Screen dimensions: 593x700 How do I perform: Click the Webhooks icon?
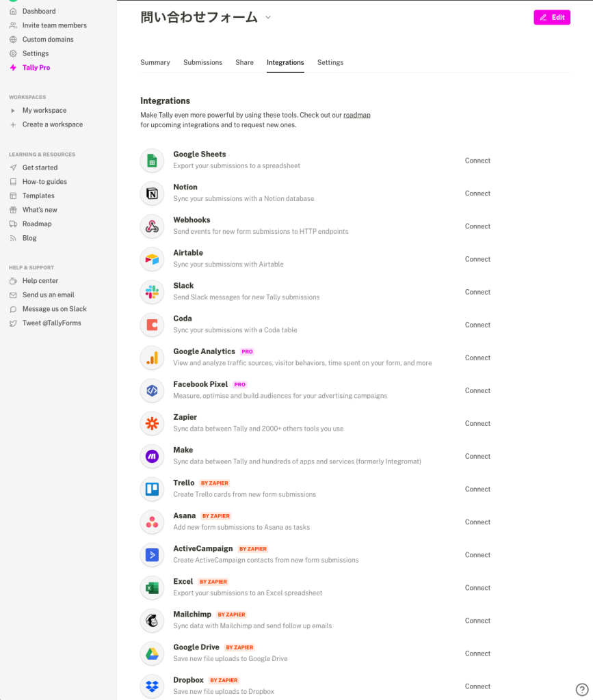click(153, 226)
